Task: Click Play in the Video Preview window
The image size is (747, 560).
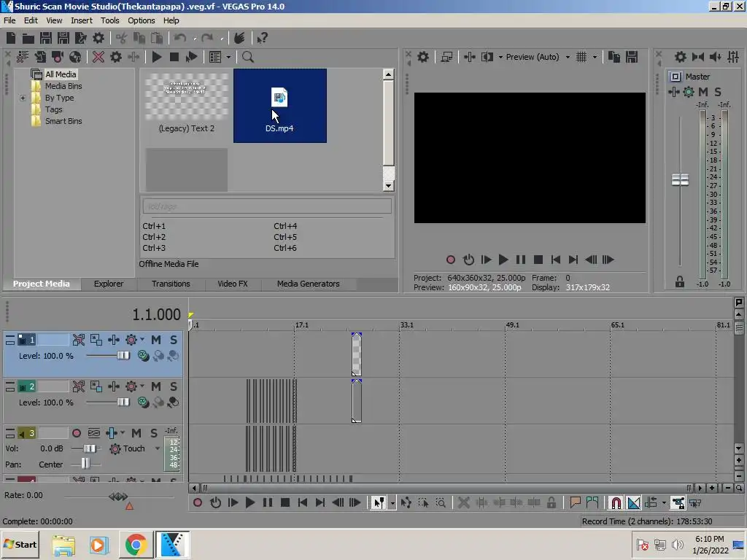Action: 503,260
